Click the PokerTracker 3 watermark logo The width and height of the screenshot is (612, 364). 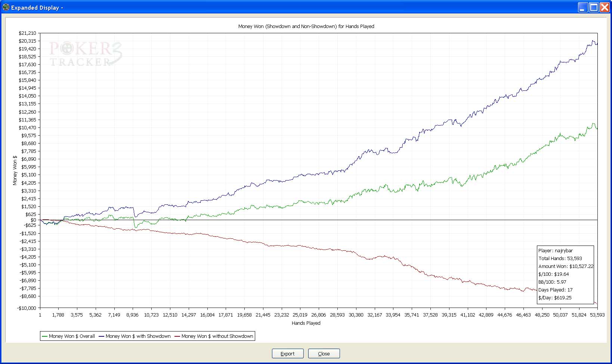(x=86, y=54)
